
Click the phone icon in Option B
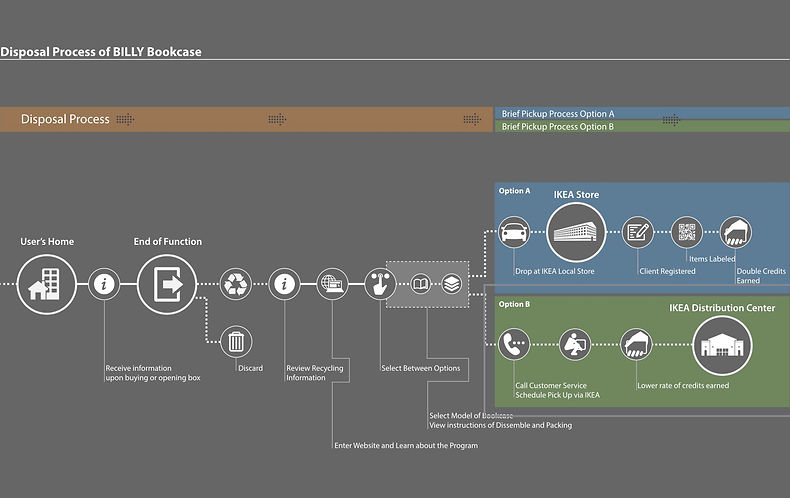(x=514, y=345)
